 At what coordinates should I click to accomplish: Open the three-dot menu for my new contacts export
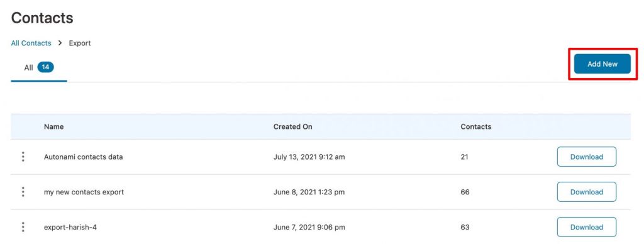(x=23, y=192)
